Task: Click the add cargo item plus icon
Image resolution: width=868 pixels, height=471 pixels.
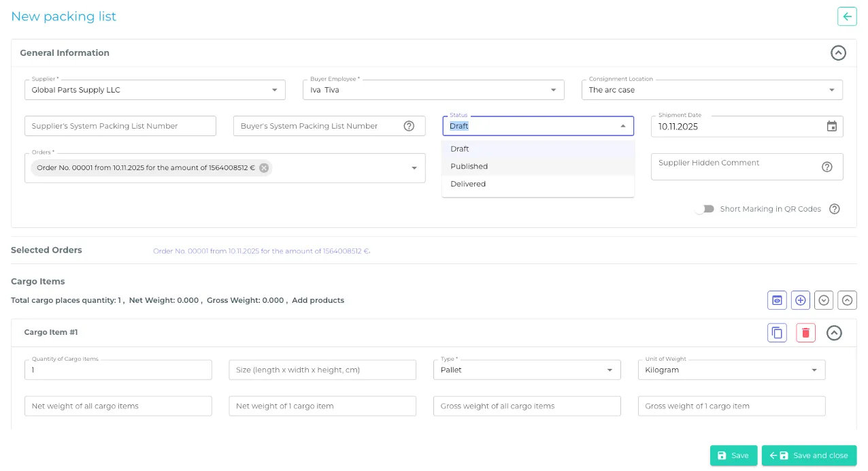Action: click(801, 300)
